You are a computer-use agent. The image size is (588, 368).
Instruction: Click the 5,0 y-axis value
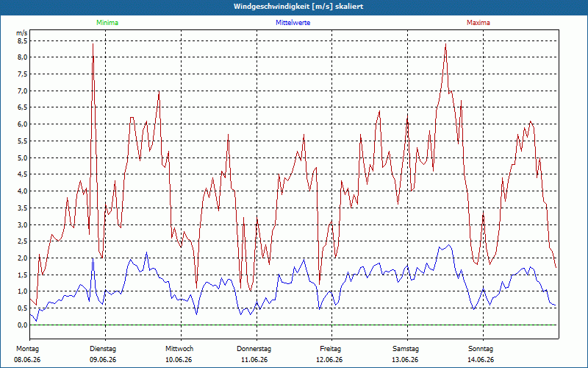[x=23, y=158]
